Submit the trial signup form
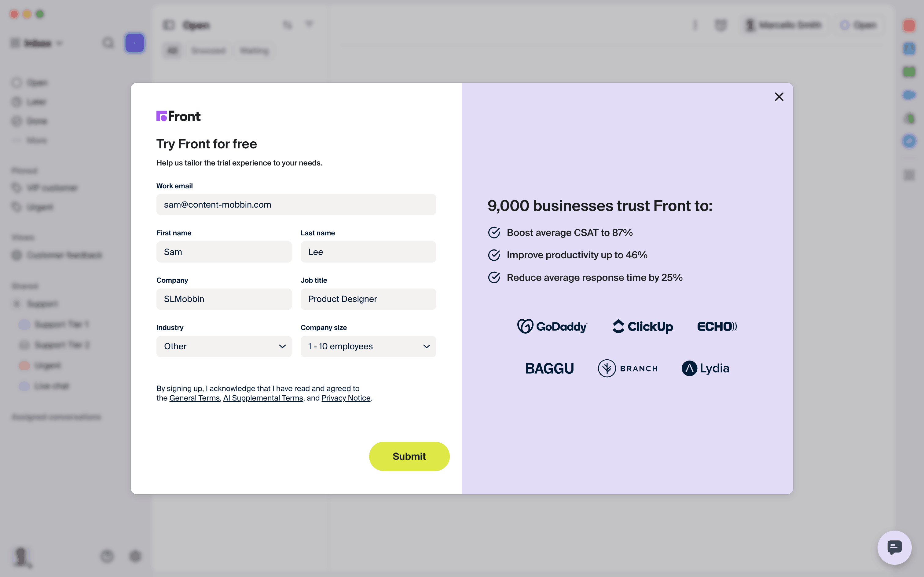The width and height of the screenshot is (924, 577). [409, 456]
